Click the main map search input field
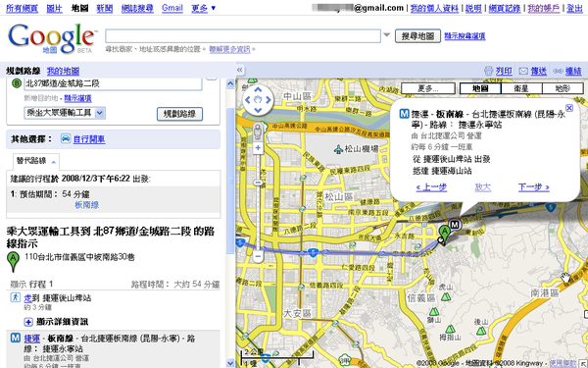Screen dimensions: 588x368 point(243,36)
